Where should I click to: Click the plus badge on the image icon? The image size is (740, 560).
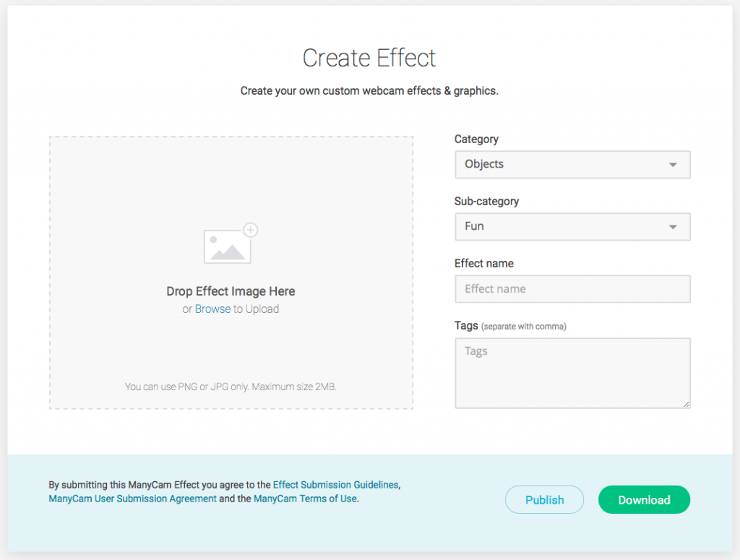click(251, 229)
